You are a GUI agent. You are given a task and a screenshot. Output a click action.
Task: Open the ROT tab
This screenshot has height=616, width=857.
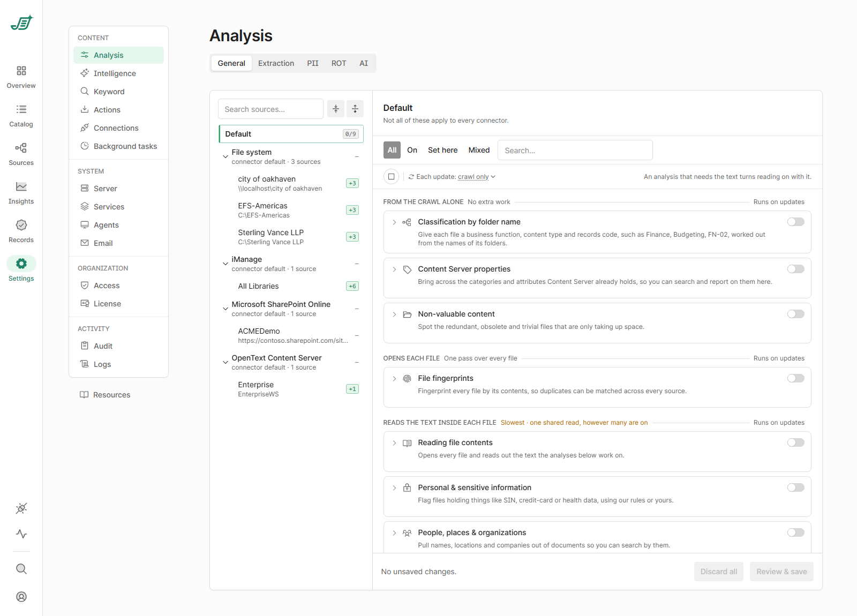[339, 63]
